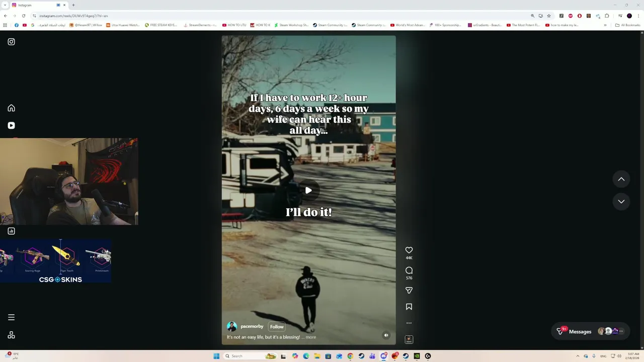Click the install app icon in address bar

click(541, 16)
